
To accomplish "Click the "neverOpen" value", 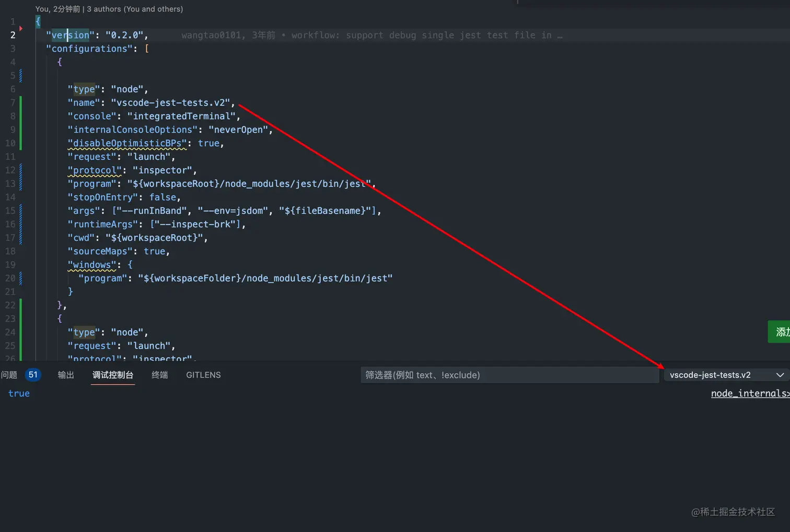I will (x=238, y=130).
